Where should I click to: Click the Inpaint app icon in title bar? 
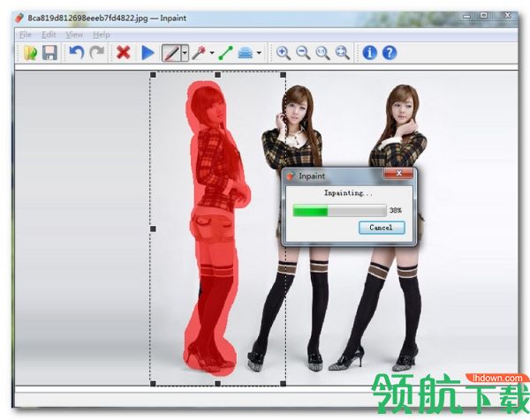pyautogui.click(x=19, y=18)
